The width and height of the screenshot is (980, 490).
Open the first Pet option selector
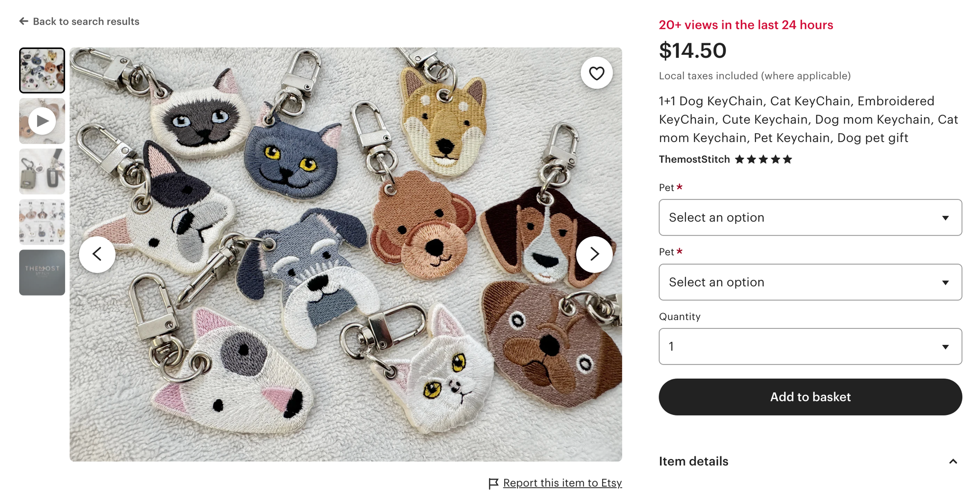[x=810, y=218]
